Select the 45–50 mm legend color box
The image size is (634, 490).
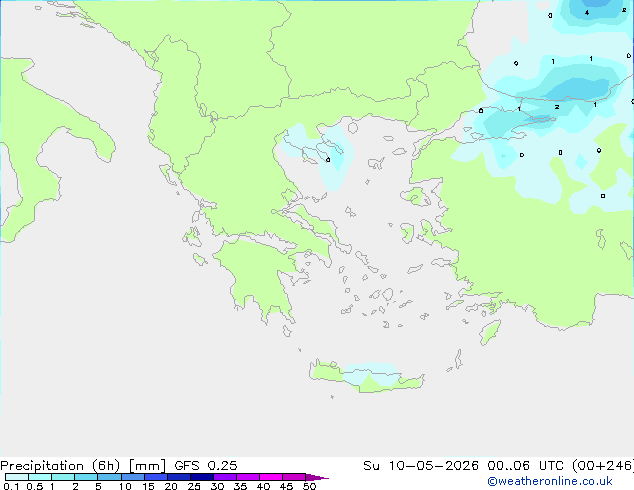[x=294, y=477]
